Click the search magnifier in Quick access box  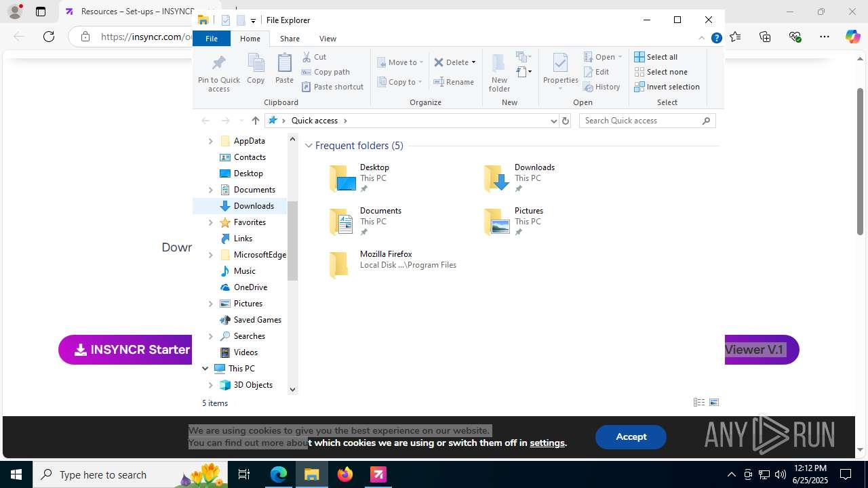pyautogui.click(x=706, y=121)
